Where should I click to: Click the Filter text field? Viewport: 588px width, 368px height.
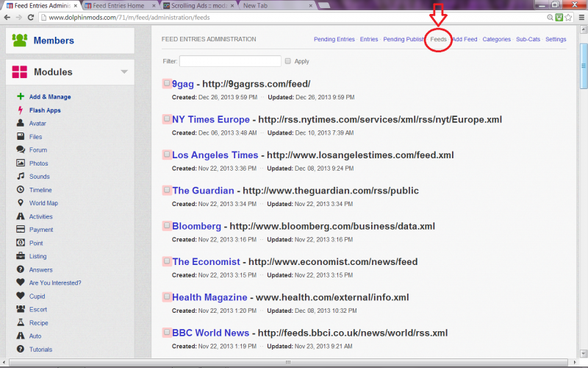230,61
